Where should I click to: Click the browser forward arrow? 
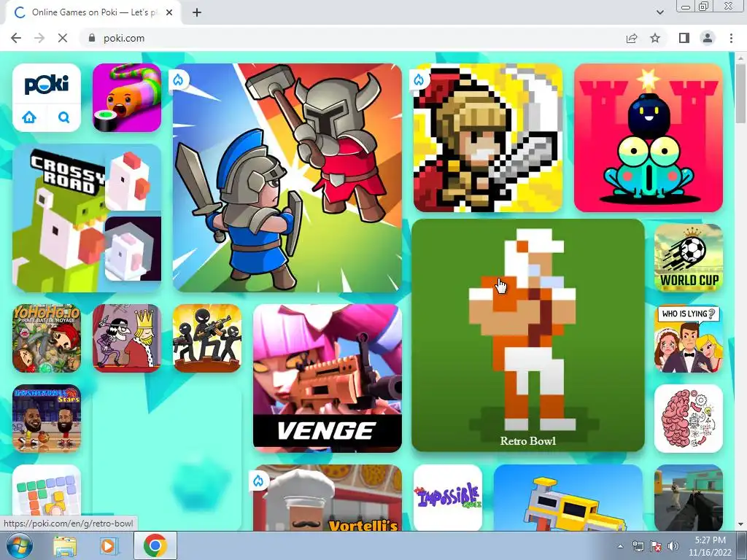39,38
